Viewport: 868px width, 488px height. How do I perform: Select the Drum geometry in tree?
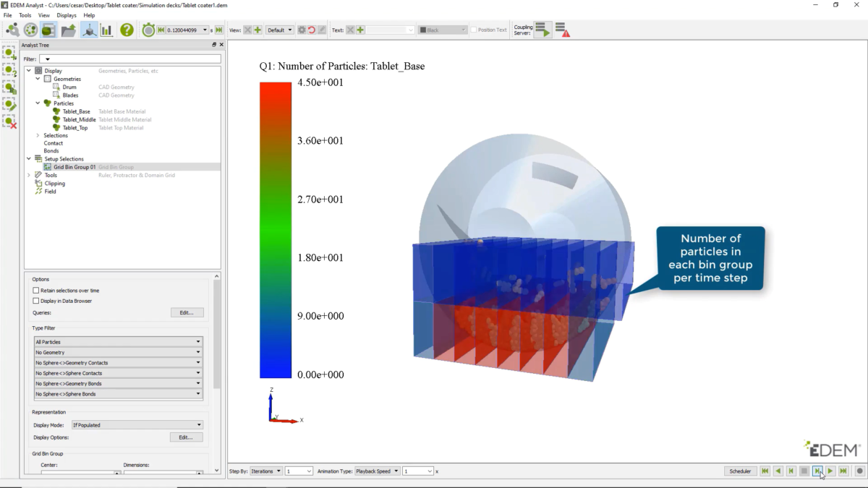click(69, 87)
